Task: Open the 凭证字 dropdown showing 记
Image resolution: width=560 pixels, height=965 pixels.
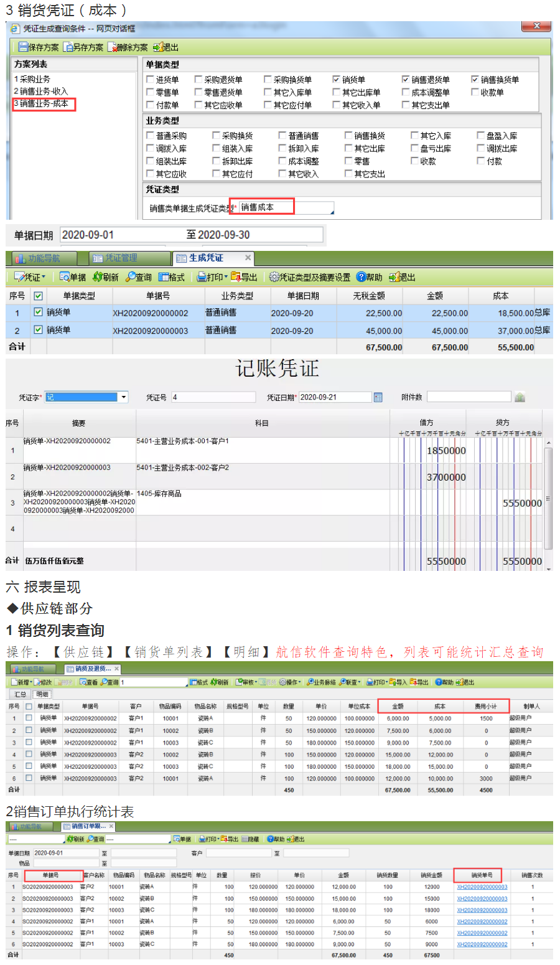Action: click(x=123, y=397)
